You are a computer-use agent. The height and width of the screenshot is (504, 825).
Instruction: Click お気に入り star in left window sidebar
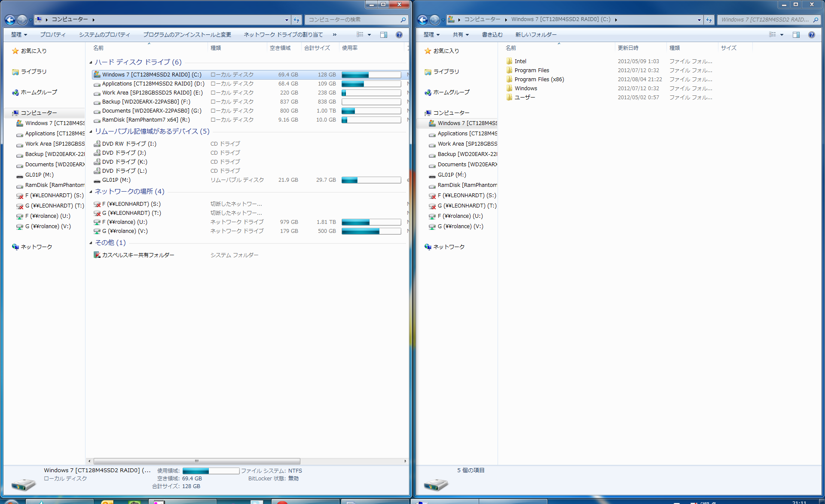pos(15,51)
